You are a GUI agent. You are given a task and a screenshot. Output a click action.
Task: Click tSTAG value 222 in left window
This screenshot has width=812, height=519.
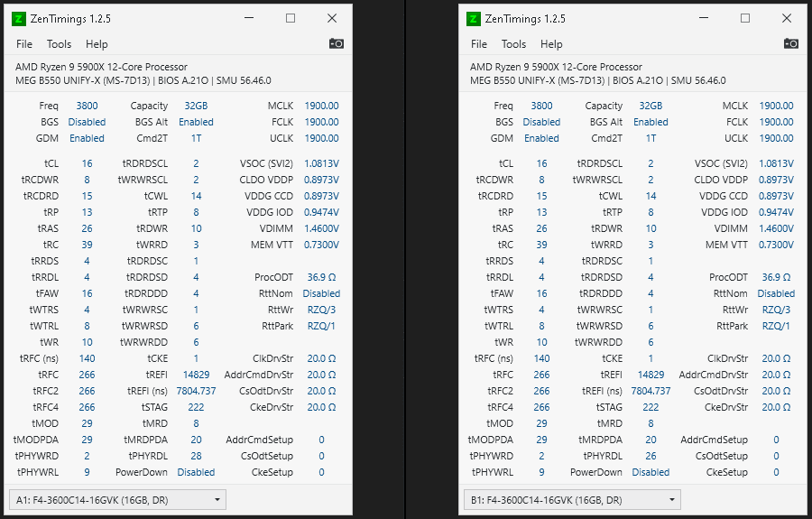click(196, 407)
